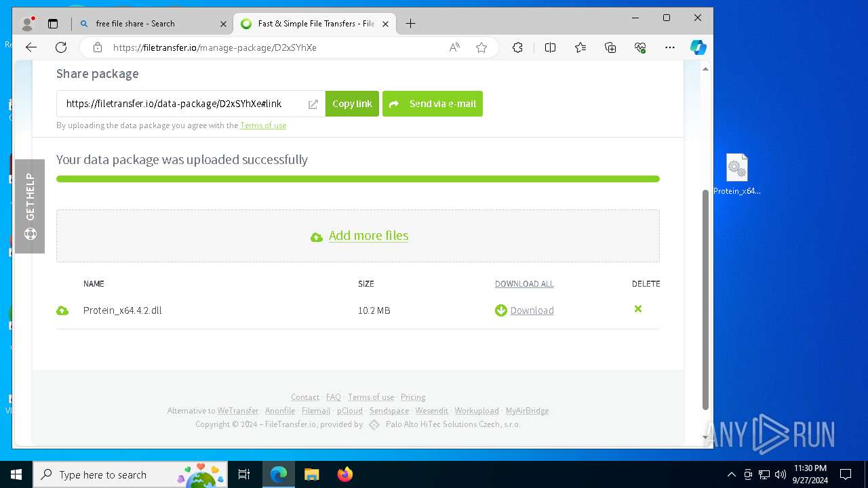Open Browser essentials heart icon

[x=640, y=47]
